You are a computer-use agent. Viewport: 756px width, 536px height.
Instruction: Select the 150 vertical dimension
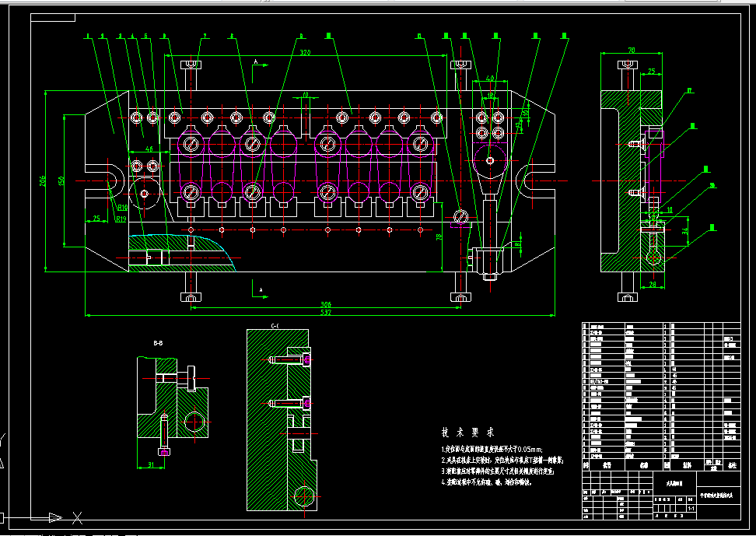pyautogui.click(x=61, y=181)
